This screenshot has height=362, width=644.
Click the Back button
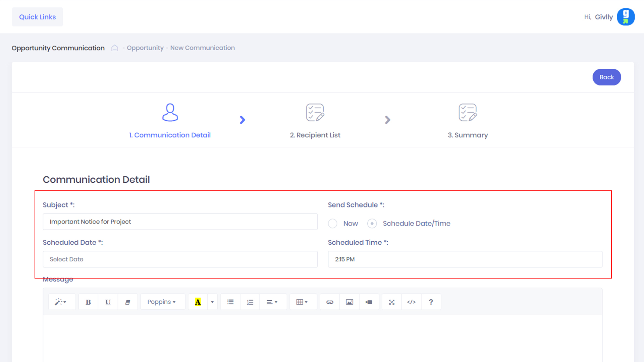tap(606, 77)
